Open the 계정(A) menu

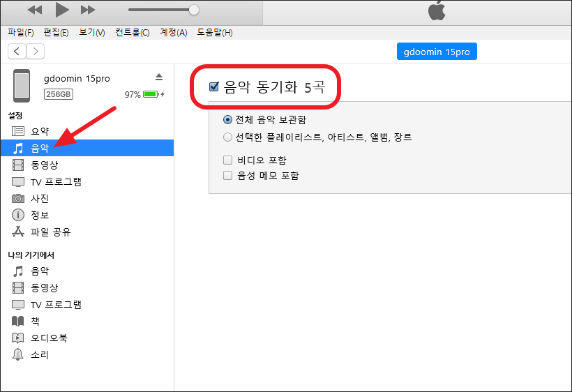coord(174,33)
